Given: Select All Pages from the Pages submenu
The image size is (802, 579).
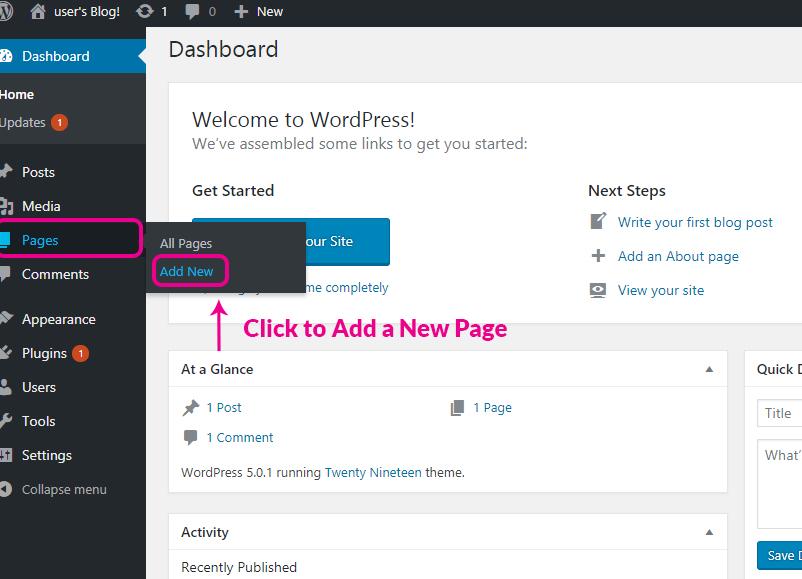Looking at the screenshot, I should click(186, 243).
